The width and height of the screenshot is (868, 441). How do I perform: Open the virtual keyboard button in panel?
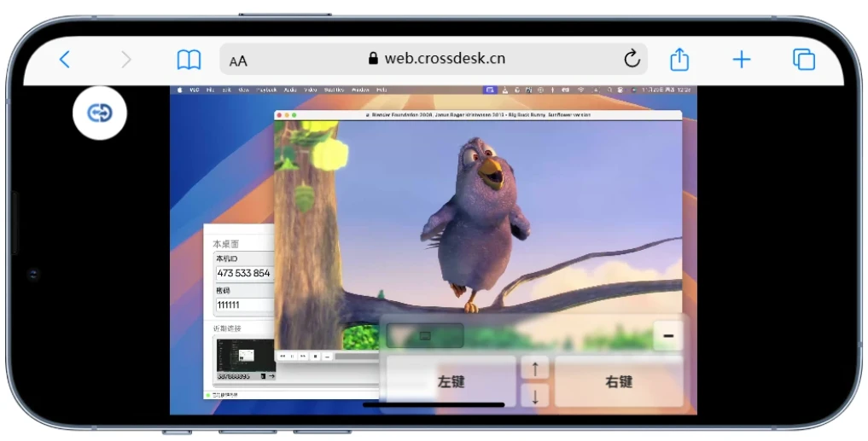pyautogui.click(x=425, y=336)
